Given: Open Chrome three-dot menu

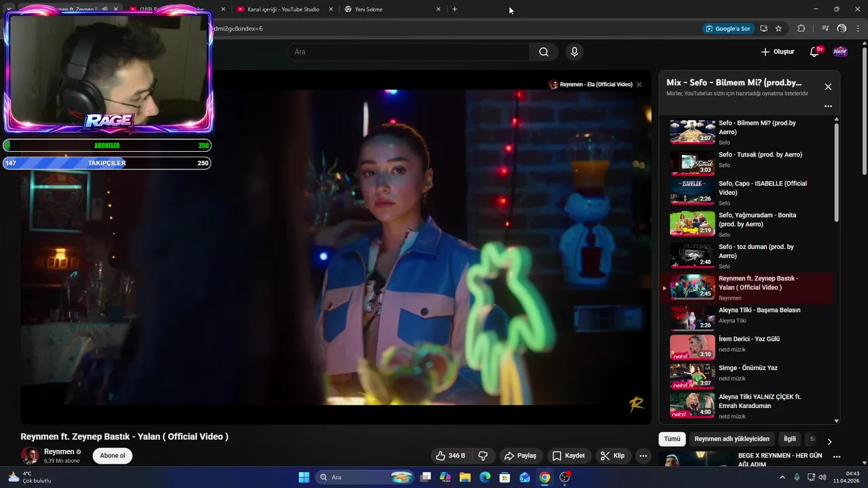Looking at the screenshot, I should pyautogui.click(x=857, y=28).
